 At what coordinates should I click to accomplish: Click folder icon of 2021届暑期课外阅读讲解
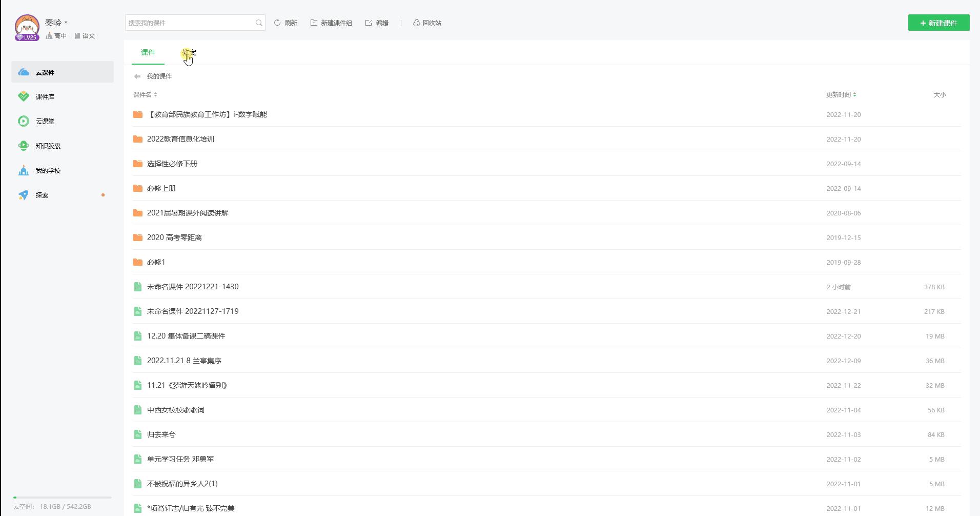click(137, 213)
